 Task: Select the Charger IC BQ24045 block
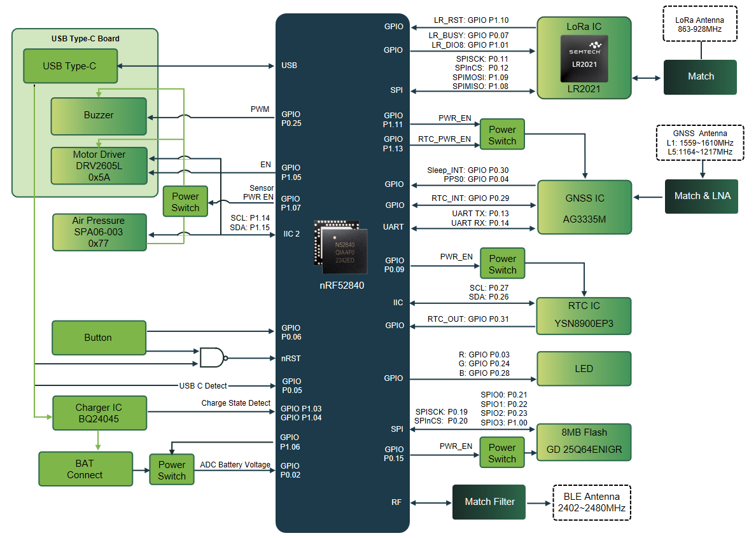[x=99, y=413]
